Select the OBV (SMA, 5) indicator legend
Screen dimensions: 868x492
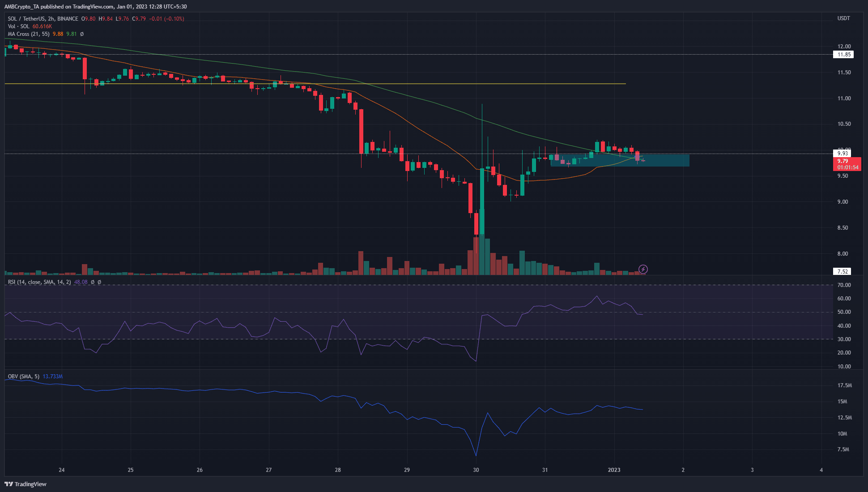[x=24, y=376]
